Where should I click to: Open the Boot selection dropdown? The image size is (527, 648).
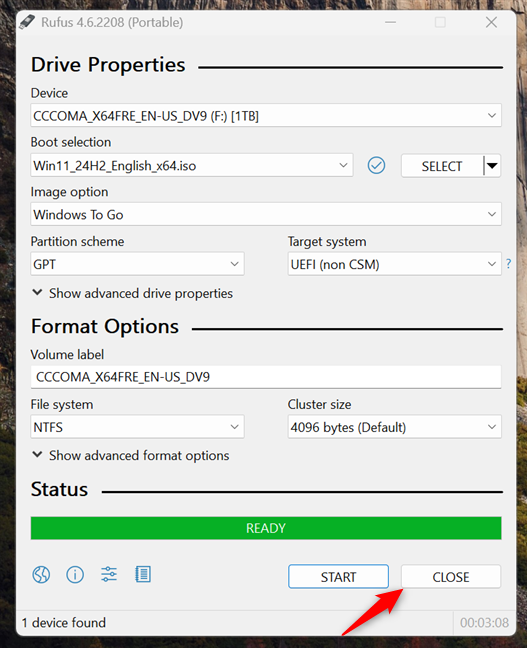[192, 165]
